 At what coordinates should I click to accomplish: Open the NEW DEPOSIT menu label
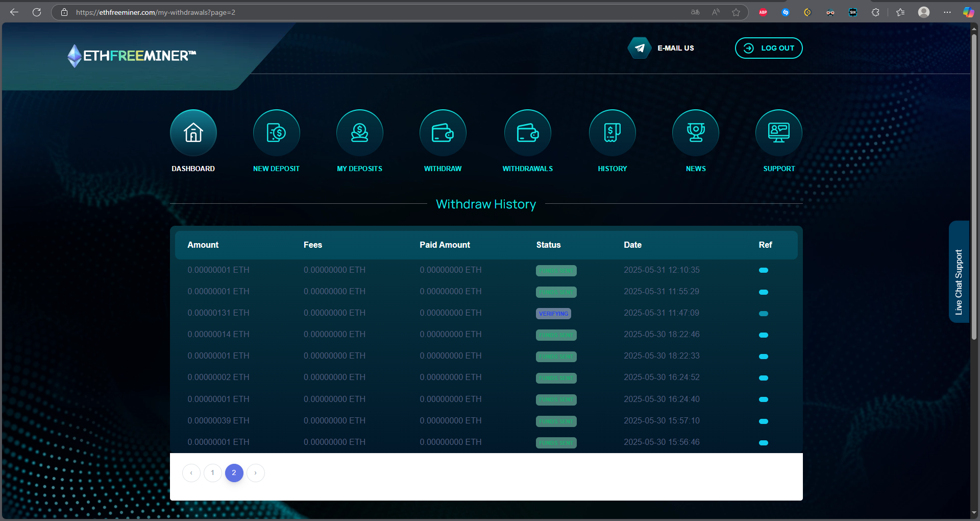coord(277,169)
